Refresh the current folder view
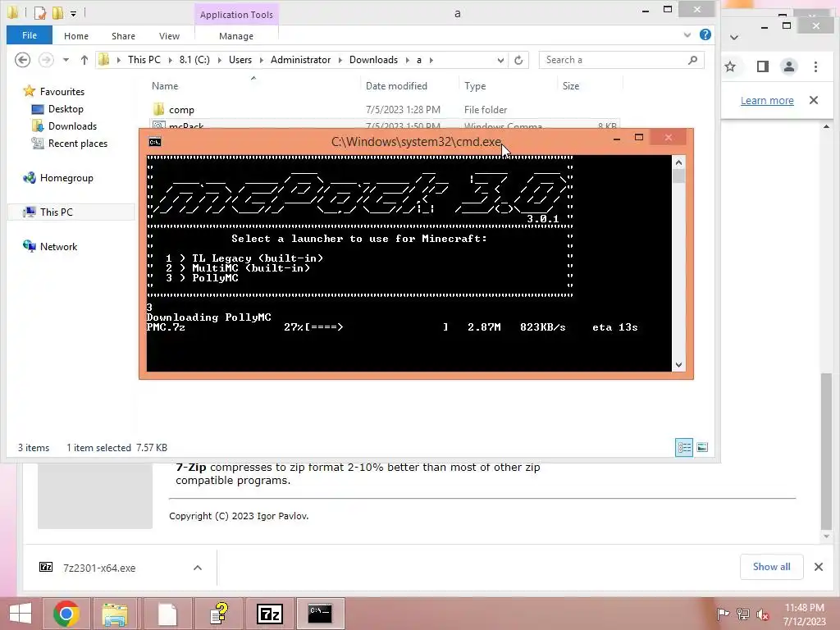Screen dimensions: 840x630 pos(518,60)
